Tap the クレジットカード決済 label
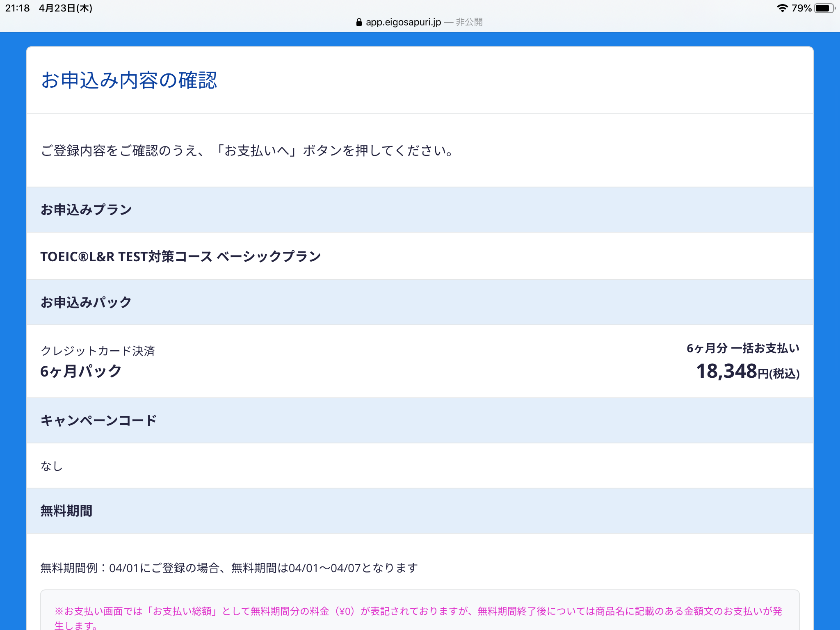 98,351
